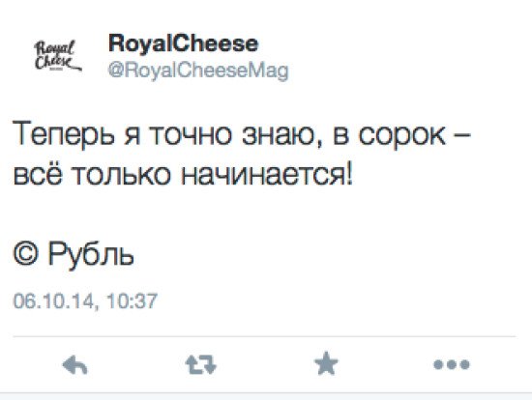
Task: Open the RoyalCheese profile via display name
Action: tap(184, 43)
